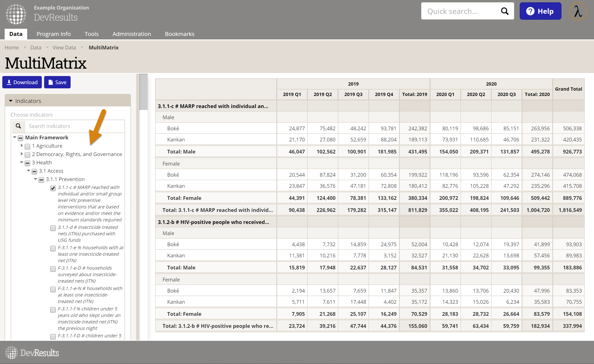594x364 pixels.
Task: Download the MultiMatrix data
Action: (22, 82)
